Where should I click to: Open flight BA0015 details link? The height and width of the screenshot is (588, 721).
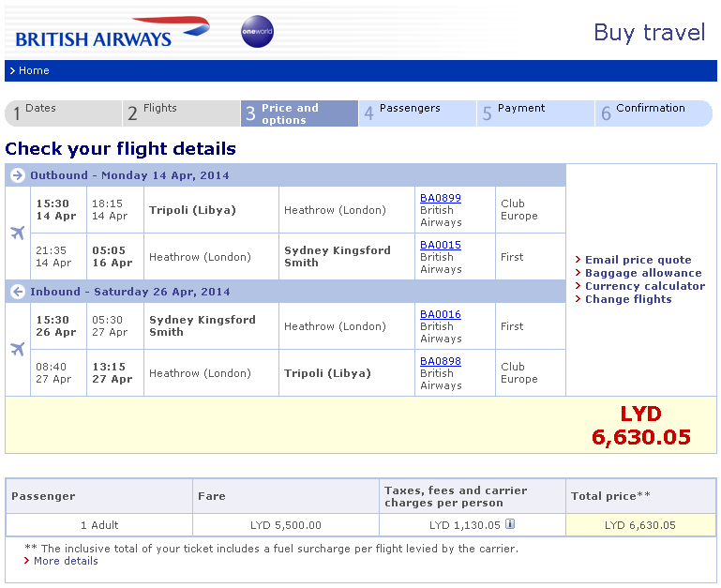(x=440, y=245)
